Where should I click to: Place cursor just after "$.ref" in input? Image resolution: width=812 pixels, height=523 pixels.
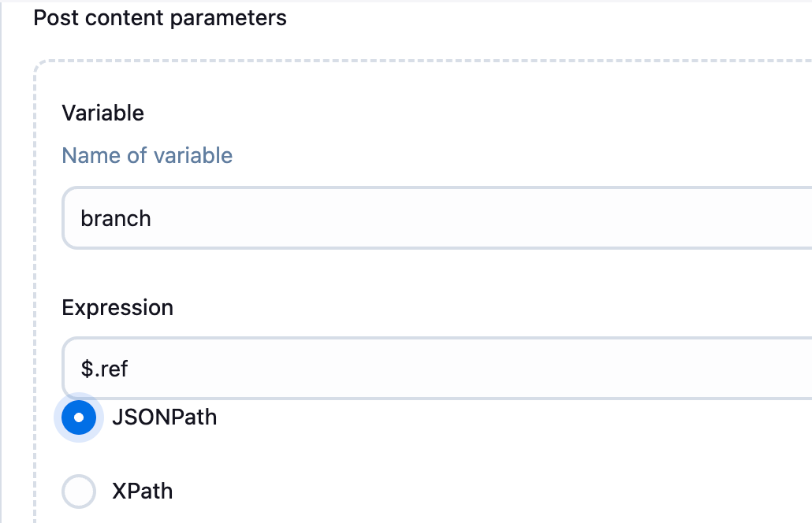click(130, 369)
